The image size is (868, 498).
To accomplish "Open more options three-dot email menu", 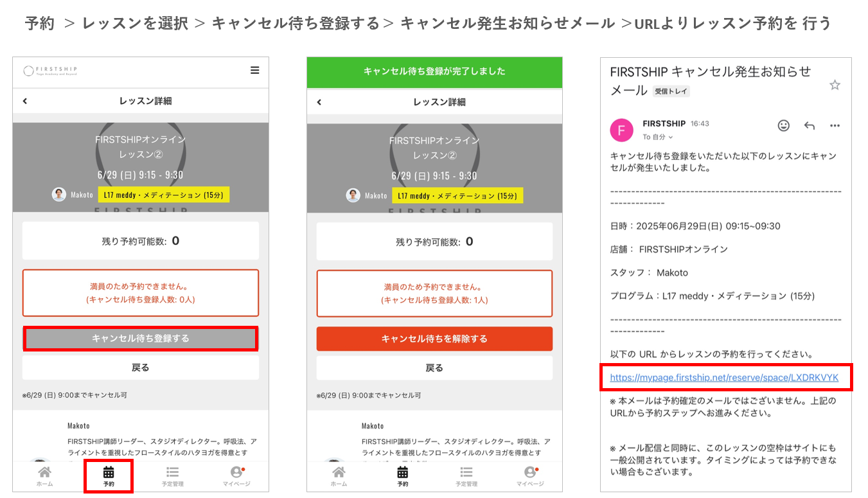I will [x=835, y=126].
